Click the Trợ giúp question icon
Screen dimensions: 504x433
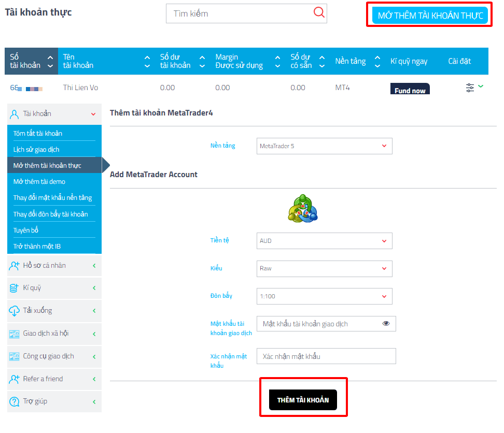14,401
